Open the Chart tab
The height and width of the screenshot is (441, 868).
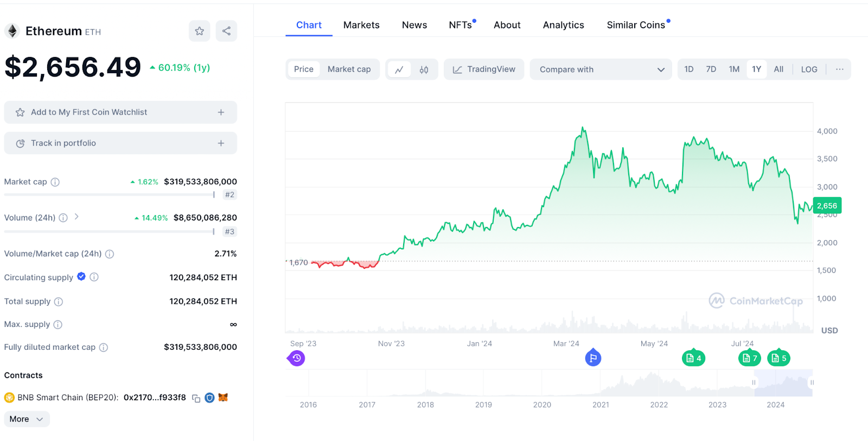coord(309,25)
